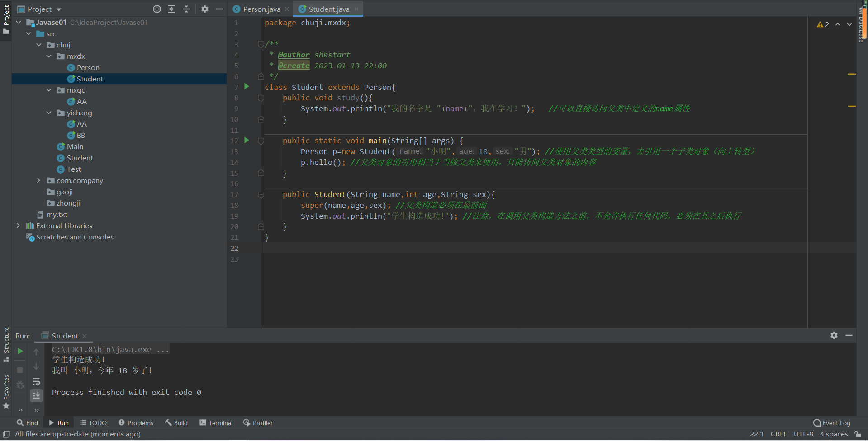
Task: Open Favorites side tool window
Action: coord(6,392)
